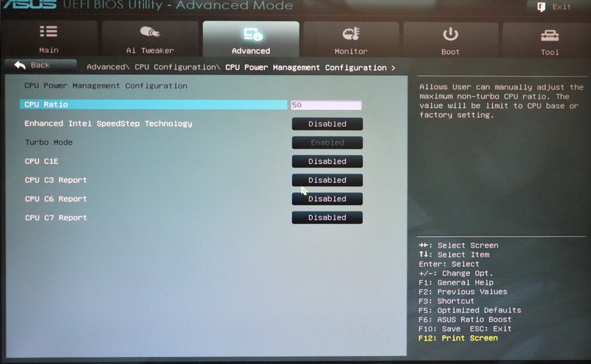Click the ASUS logo

tap(30, 4)
